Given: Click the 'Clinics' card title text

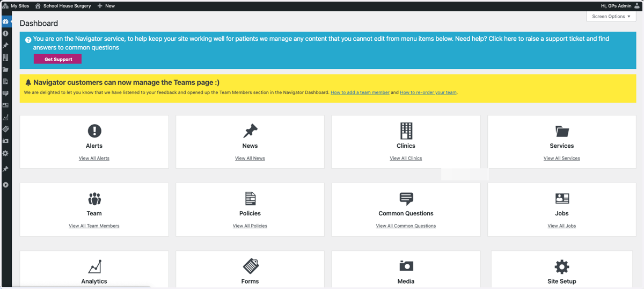Looking at the screenshot, I should click(x=406, y=146).
